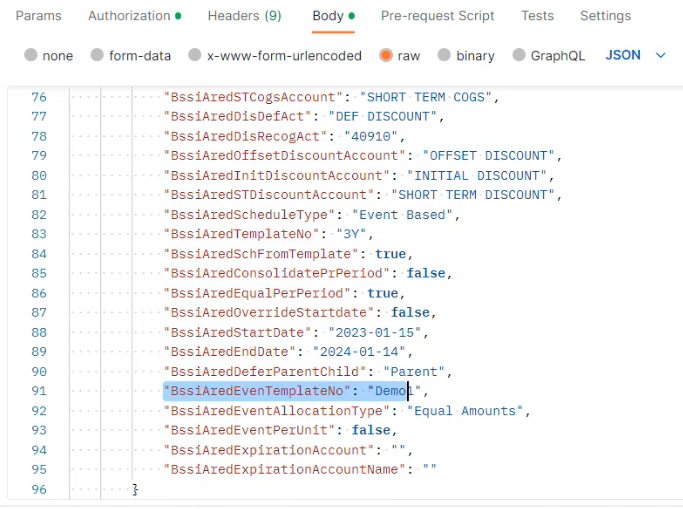The image size is (683, 509).
Task: Click the "SHORT TERM COGS" value
Action: [426, 97]
